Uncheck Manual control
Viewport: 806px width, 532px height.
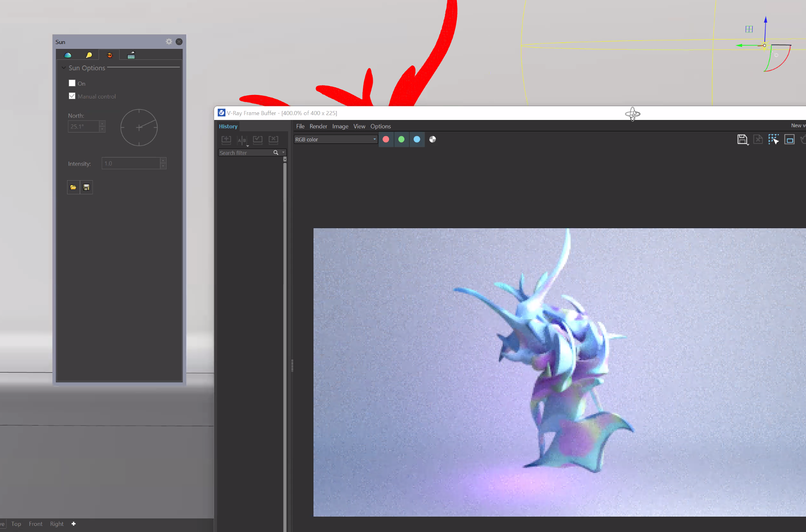[x=72, y=96]
